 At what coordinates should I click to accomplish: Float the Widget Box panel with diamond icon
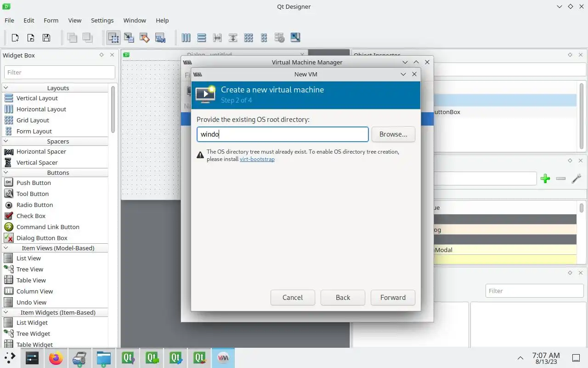(102, 55)
